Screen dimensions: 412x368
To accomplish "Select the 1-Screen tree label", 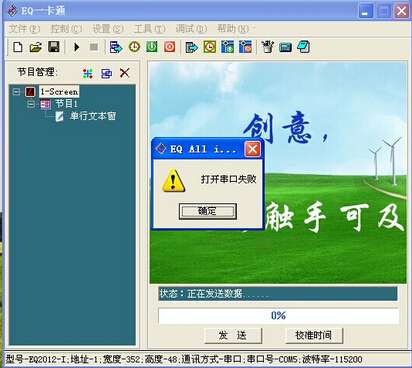I will tap(59, 92).
